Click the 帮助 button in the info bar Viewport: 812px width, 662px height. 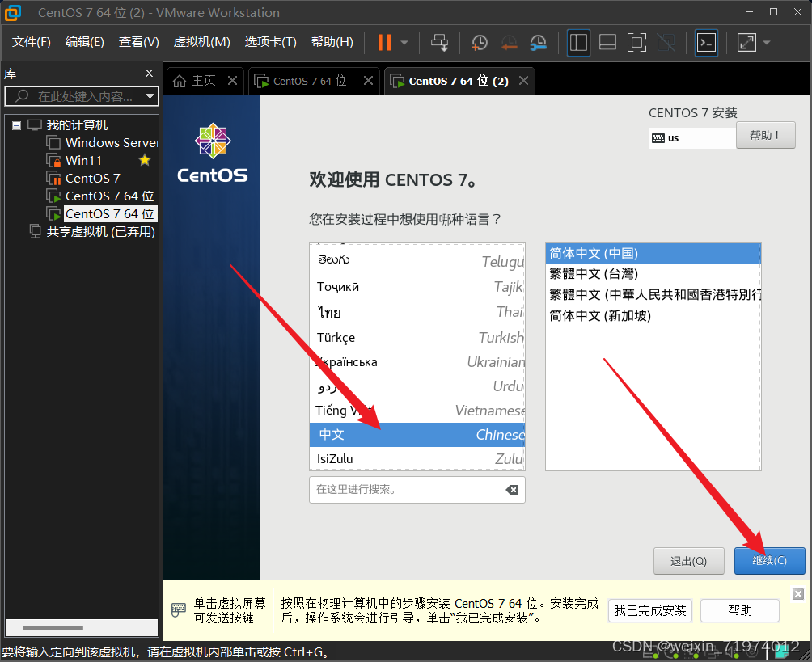[740, 611]
